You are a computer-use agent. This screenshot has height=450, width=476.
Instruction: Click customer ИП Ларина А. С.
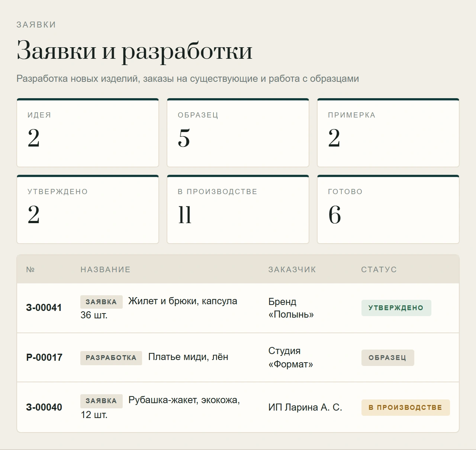(x=305, y=407)
